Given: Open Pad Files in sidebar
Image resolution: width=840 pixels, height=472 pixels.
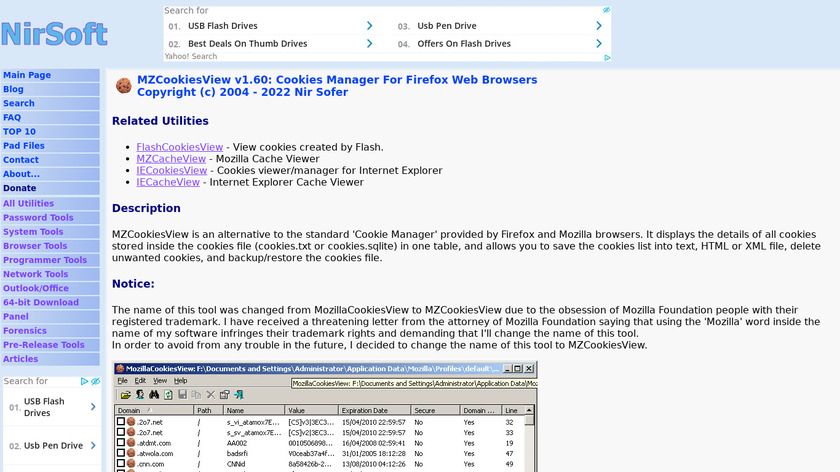Looking at the screenshot, I should click(x=50, y=146).
